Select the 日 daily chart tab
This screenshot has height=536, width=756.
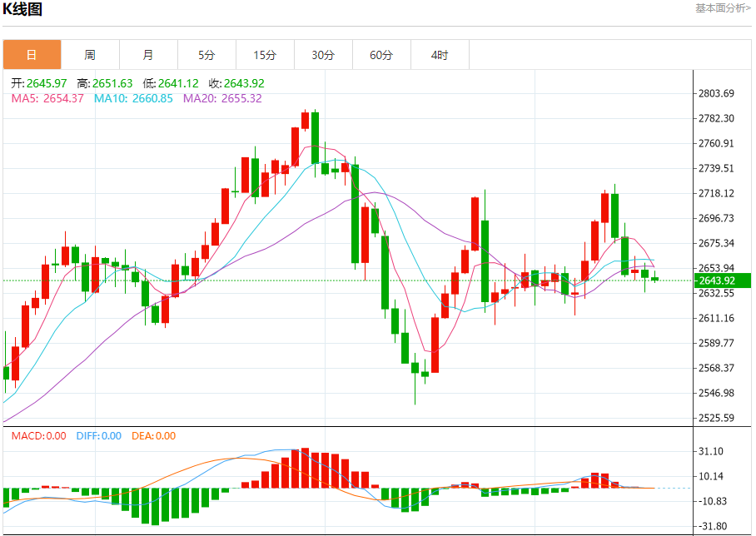tap(32, 54)
